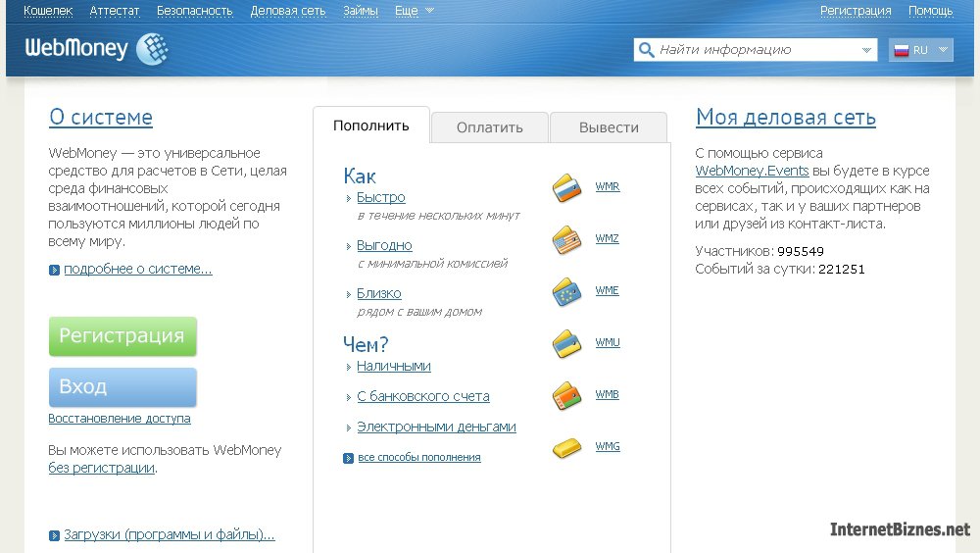Click the WMB wallet icon
Screen dimensions: 980x553
click(x=566, y=395)
